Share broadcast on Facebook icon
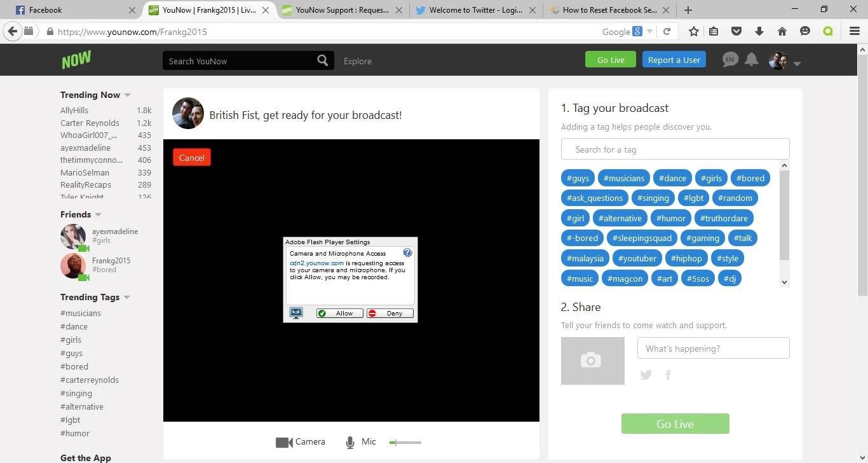868x463 pixels. tap(668, 375)
